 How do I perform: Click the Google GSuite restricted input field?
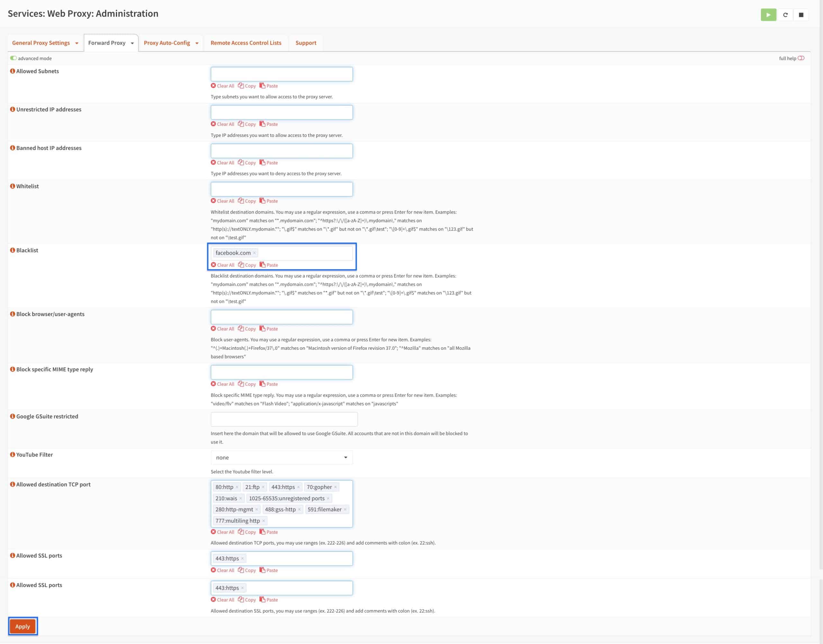pos(284,419)
